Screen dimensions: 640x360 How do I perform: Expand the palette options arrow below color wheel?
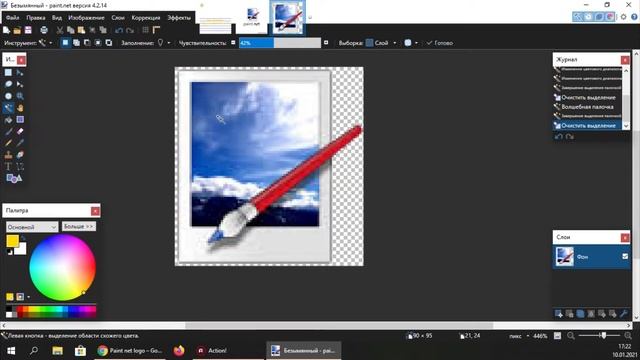[29, 297]
